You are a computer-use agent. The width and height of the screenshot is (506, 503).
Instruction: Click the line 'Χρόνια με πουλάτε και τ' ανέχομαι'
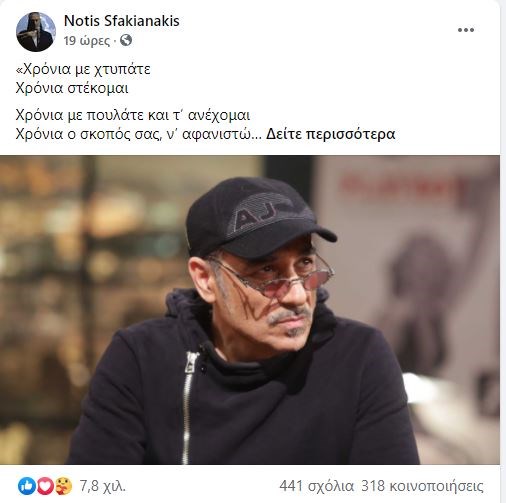coord(133,115)
